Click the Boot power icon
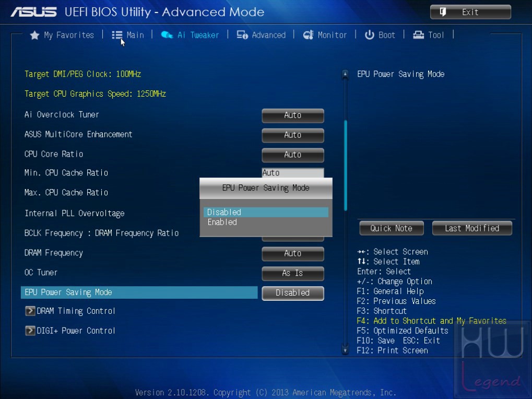Screen dimensions: 532x399 [370, 35]
